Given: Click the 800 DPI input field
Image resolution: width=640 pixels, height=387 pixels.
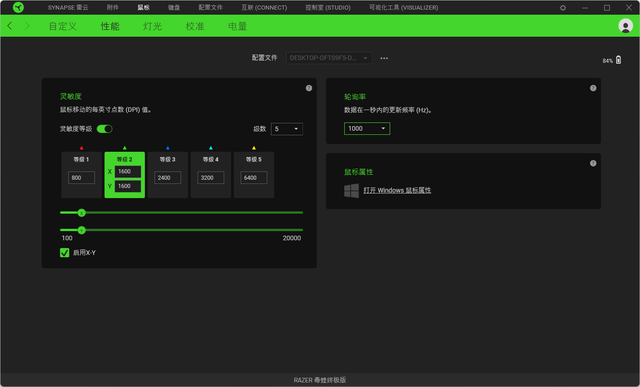Looking at the screenshot, I should pyautogui.click(x=82, y=178).
